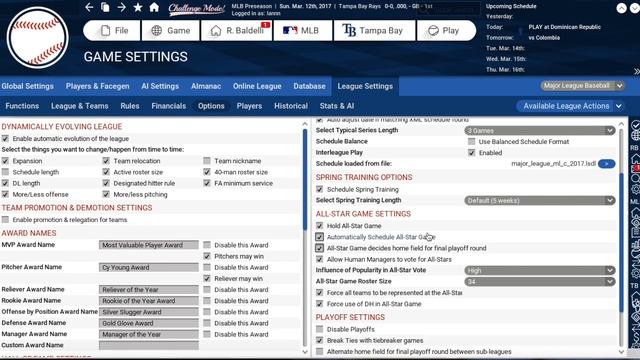Open the Major League Baseball league dropdown
The height and width of the screenshot is (360, 640).
point(582,86)
